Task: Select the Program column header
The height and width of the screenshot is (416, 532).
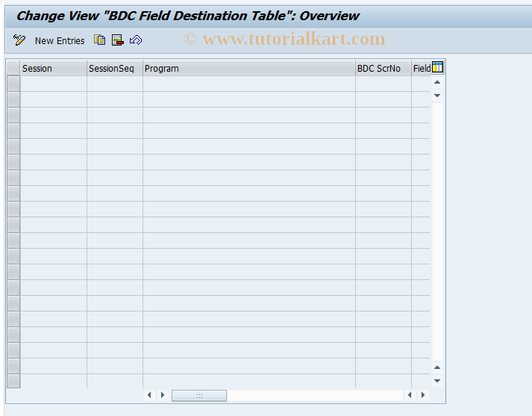Action: click(x=249, y=69)
